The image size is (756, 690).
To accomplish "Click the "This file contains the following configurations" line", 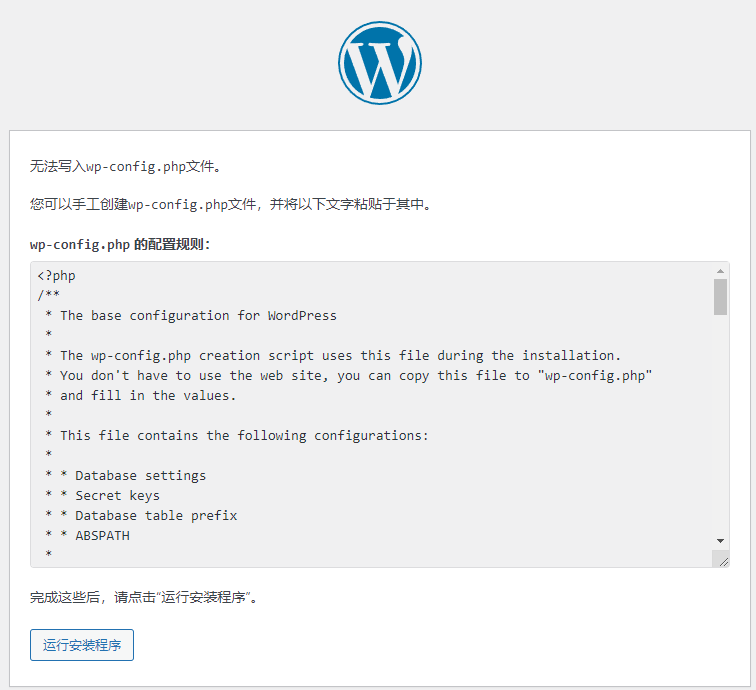I will [244, 435].
